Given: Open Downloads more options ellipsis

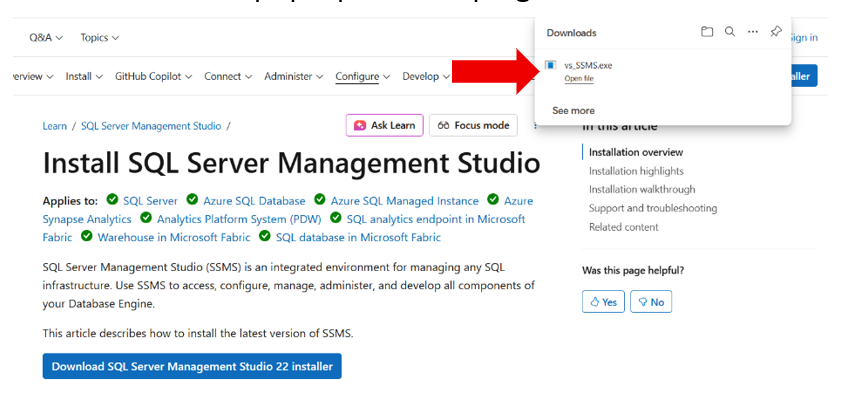Looking at the screenshot, I should 753,32.
